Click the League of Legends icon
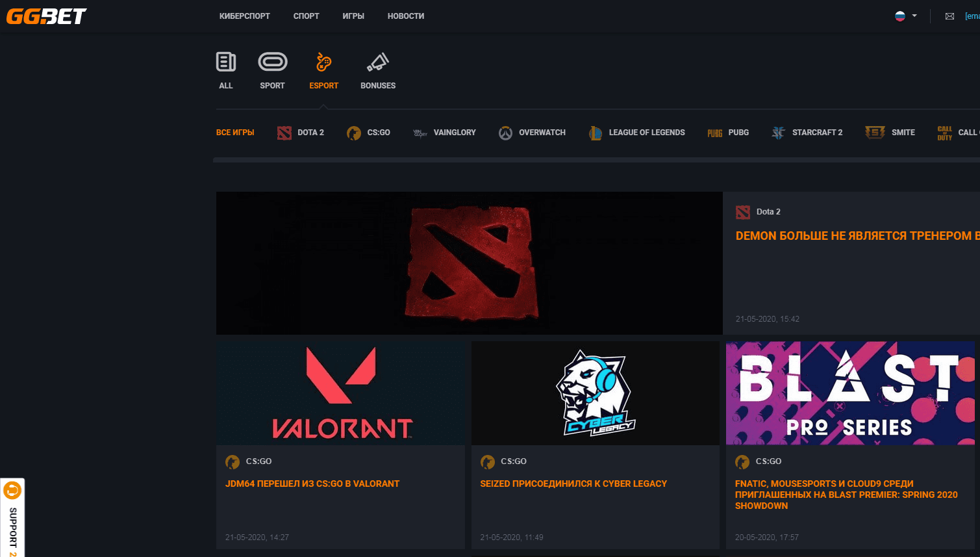The image size is (980, 557). coord(595,133)
